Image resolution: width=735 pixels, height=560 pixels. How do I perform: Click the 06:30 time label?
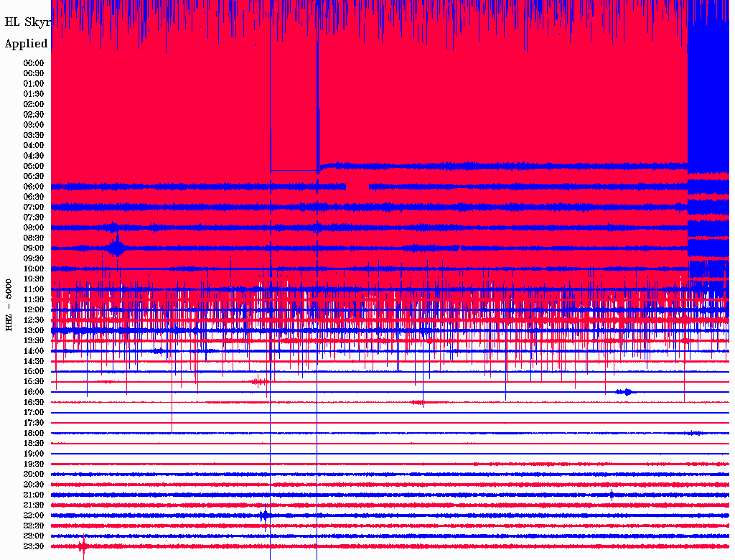[34, 197]
